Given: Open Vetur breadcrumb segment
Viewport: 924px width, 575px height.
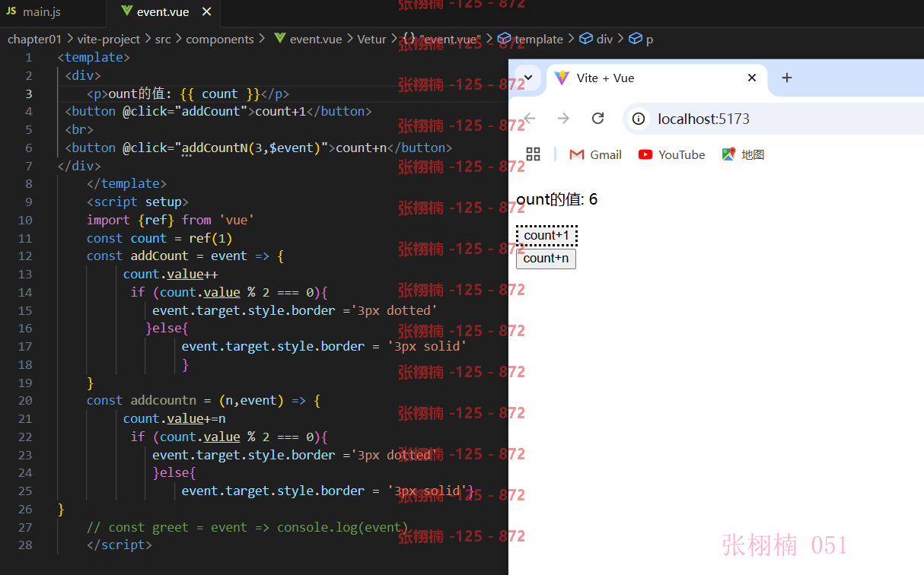Looking at the screenshot, I should click(x=372, y=39).
